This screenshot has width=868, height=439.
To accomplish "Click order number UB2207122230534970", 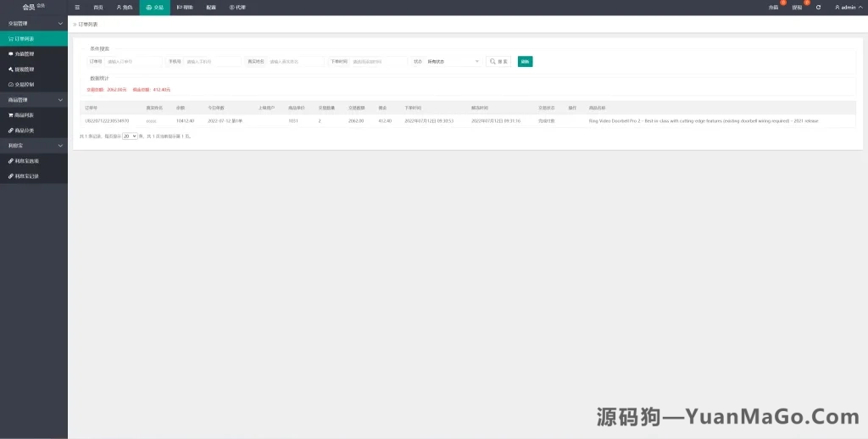I will pos(107,120).
